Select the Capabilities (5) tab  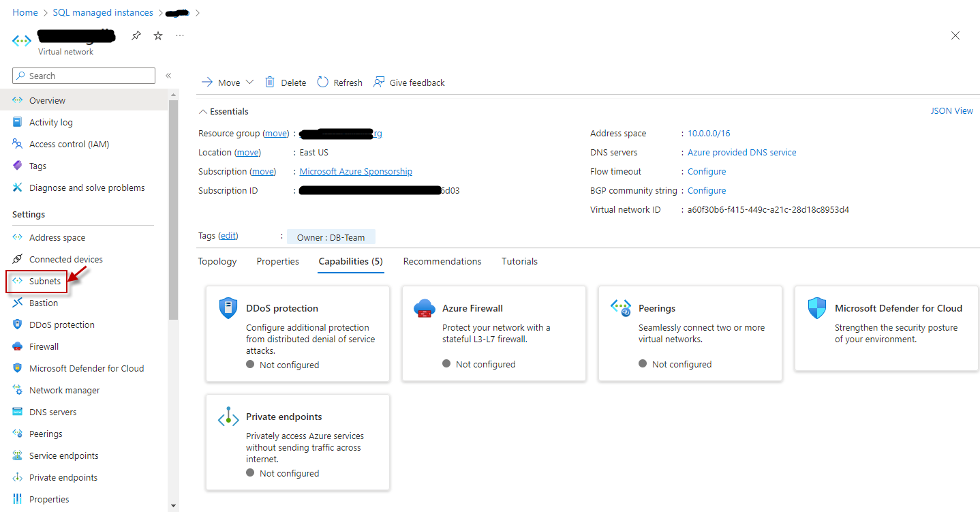351,261
